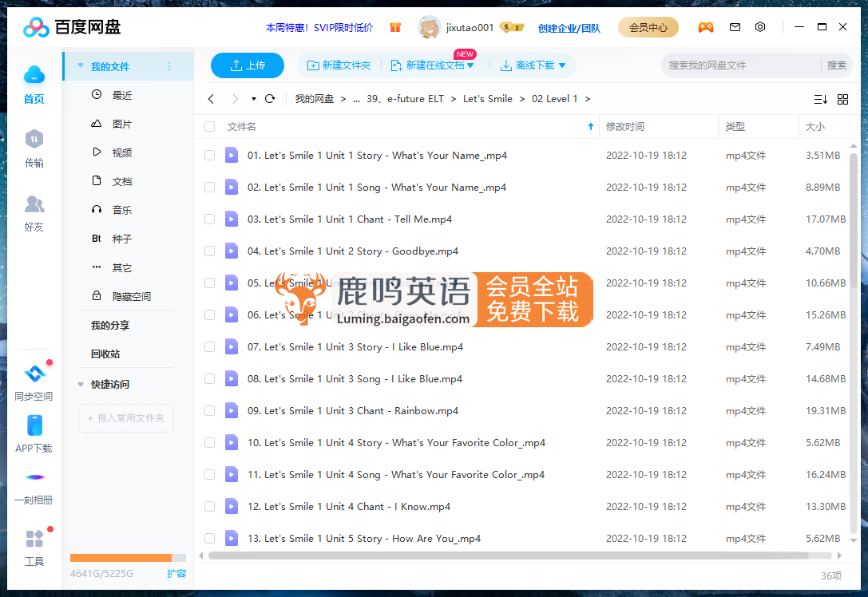Select 图片 category in sidebar

coord(122,124)
